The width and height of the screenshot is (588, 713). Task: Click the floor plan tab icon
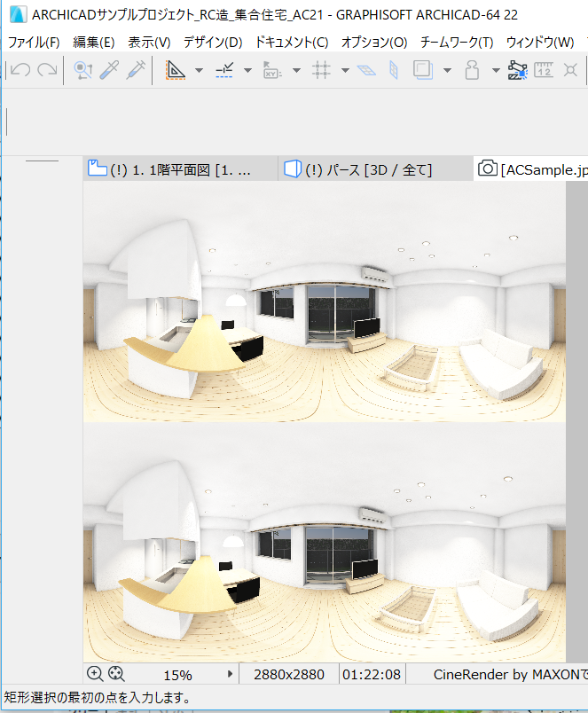click(97, 168)
